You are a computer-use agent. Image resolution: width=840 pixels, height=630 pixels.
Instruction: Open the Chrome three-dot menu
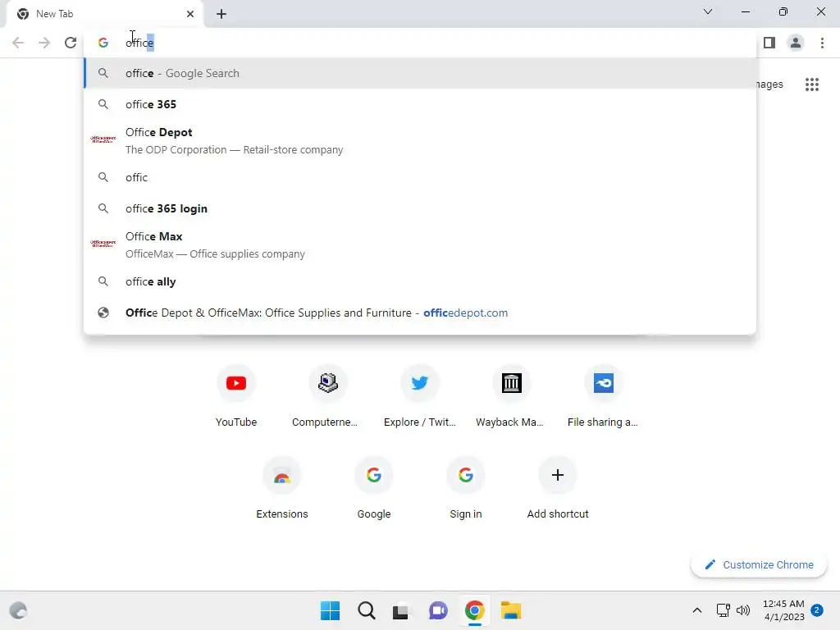[x=822, y=43]
